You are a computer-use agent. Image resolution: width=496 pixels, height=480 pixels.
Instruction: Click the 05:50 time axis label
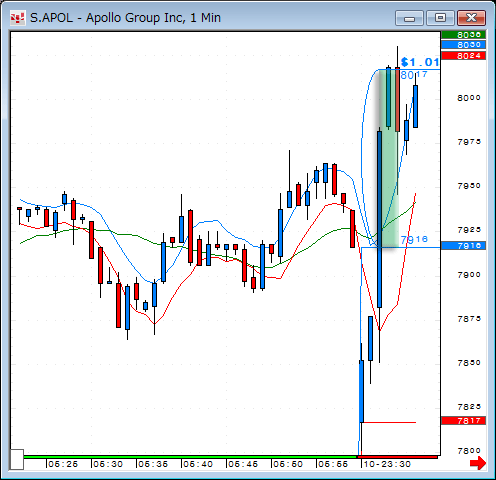click(288, 464)
